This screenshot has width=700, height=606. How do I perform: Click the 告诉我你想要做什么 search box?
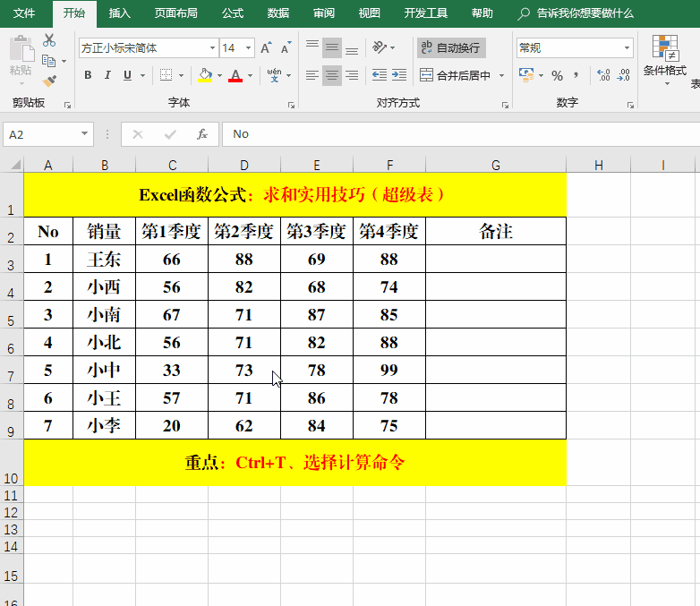[x=585, y=13]
